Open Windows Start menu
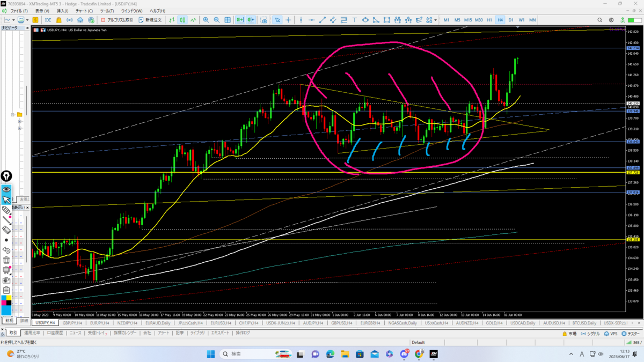The width and height of the screenshot is (644, 362). (x=211, y=354)
